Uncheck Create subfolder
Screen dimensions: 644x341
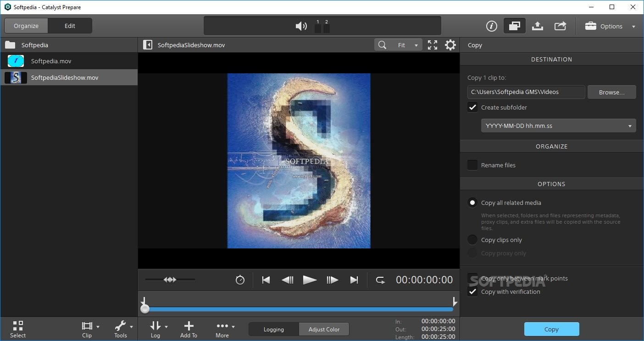[x=472, y=107]
